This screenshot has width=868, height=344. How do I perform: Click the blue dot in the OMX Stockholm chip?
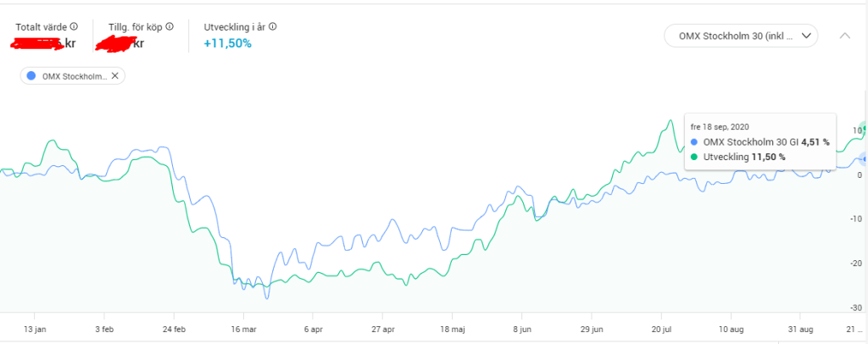click(x=31, y=76)
